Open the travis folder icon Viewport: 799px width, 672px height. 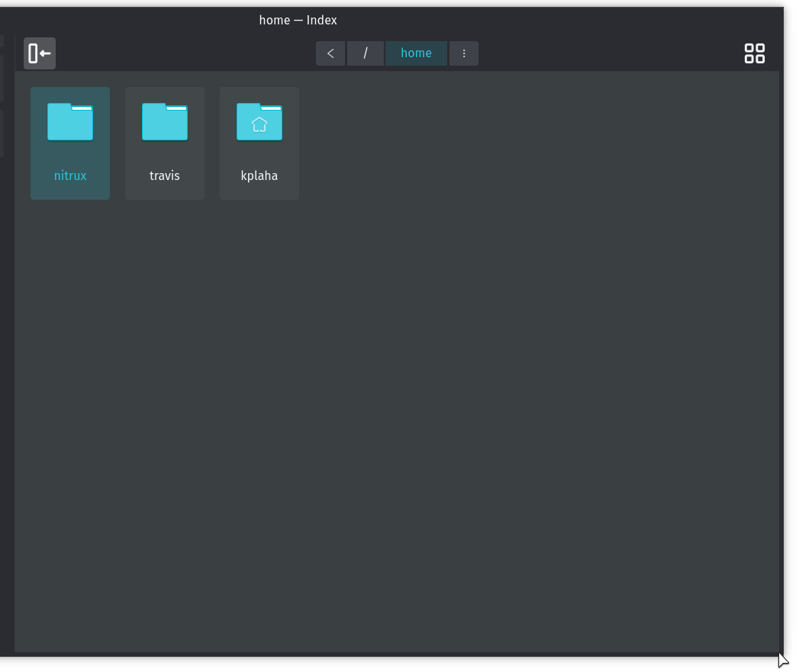tap(165, 121)
